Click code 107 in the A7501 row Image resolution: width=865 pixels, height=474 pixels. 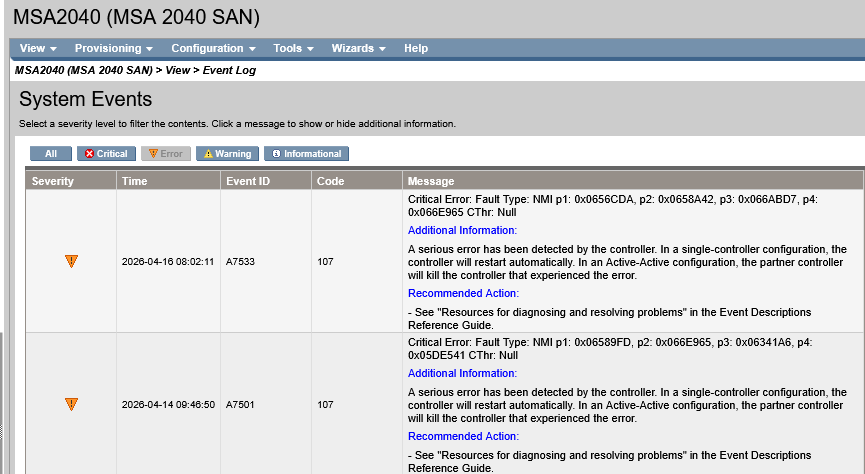tap(325, 404)
